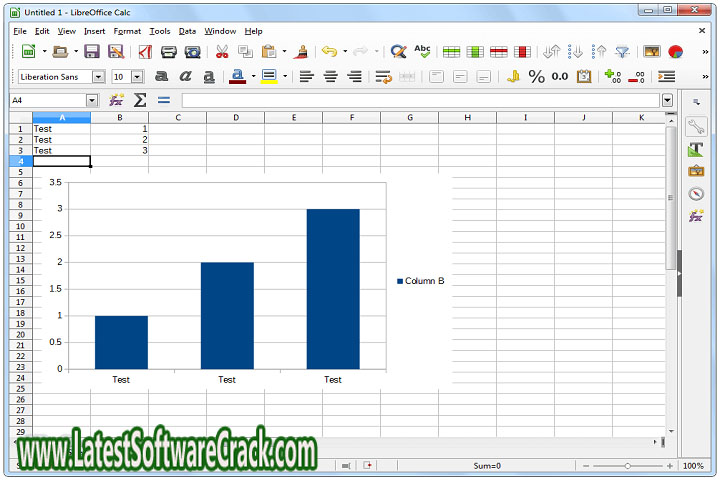Click the Cut scissors icon
The width and height of the screenshot is (720, 480).
coord(222,51)
